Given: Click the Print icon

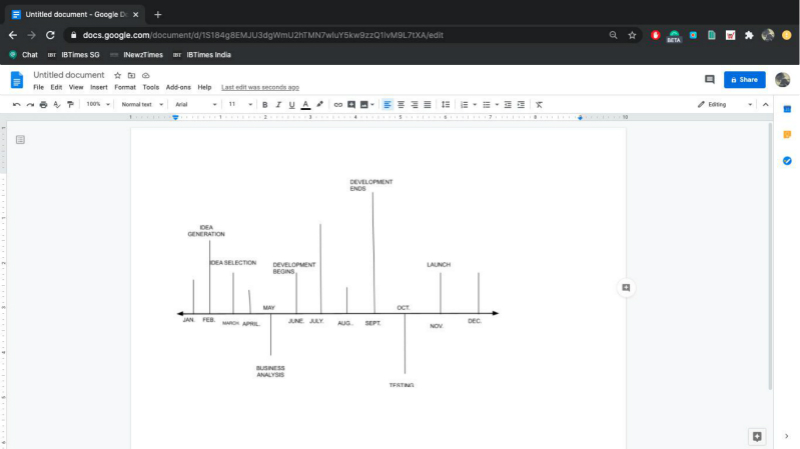Looking at the screenshot, I should pyautogui.click(x=43, y=104).
